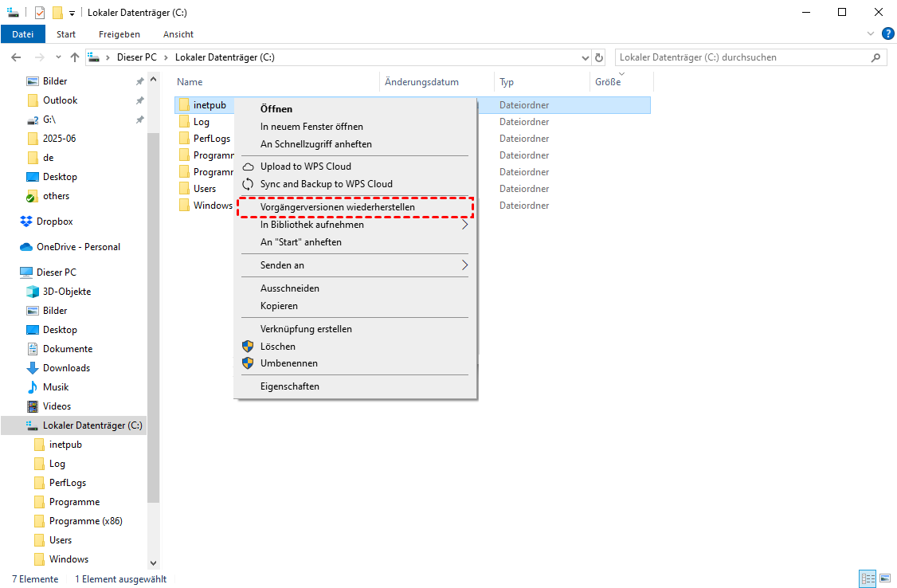Open the address bar history dropdown
897x588 pixels.
click(x=585, y=58)
